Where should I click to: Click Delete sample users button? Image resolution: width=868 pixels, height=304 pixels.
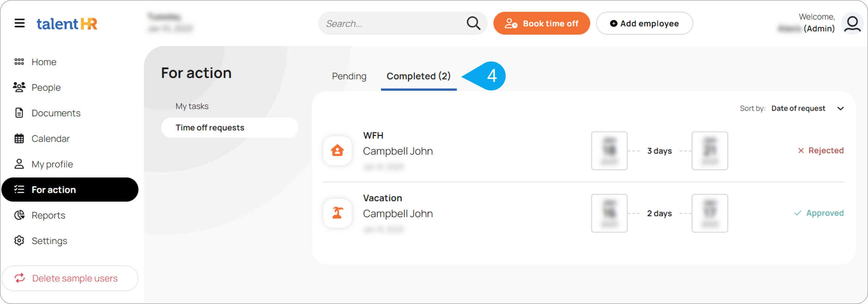click(x=70, y=278)
